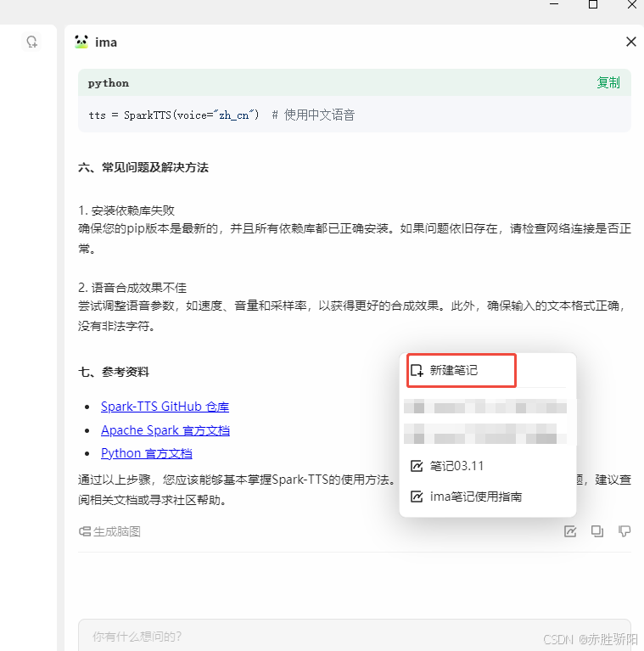
Task: Click text 2. 语音合成效果不佳
Action: pos(132,288)
